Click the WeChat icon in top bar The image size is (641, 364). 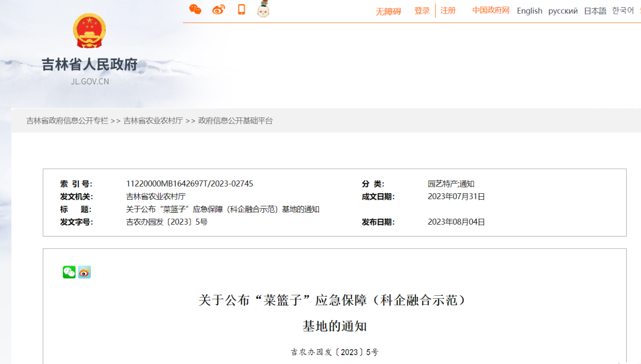(x=195, y=9)
